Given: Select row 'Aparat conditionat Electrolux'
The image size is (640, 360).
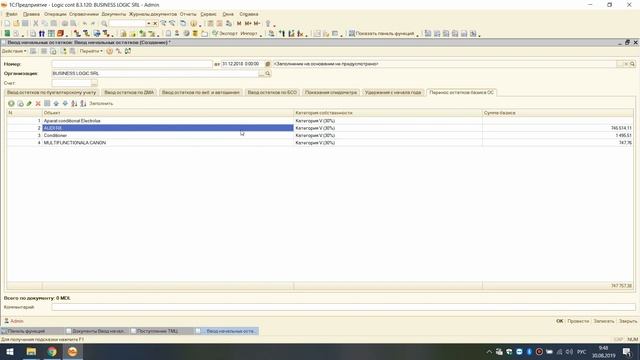Looking at the screenshot, I should pyautogui.click(x=320, y=121).
